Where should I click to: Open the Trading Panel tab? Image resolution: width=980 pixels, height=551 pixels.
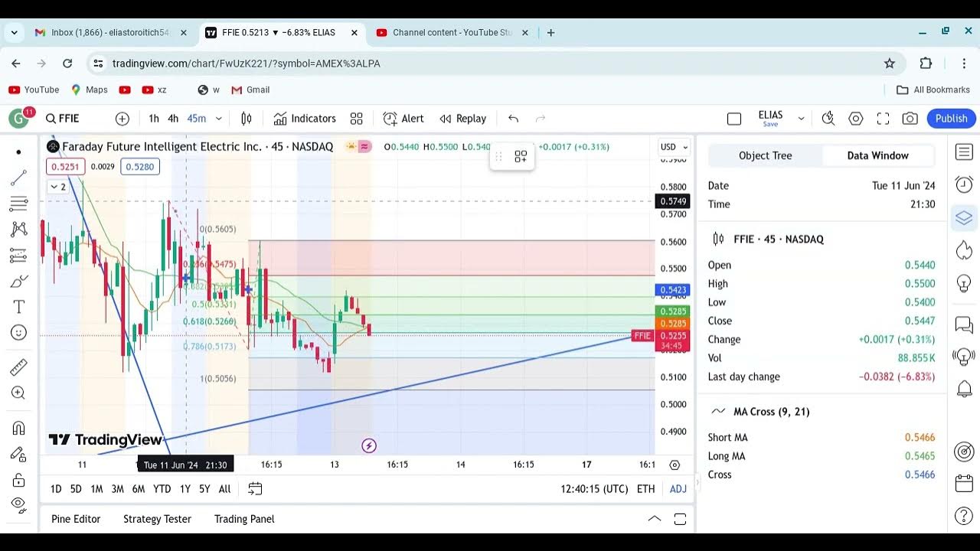[x=244, y=519]
